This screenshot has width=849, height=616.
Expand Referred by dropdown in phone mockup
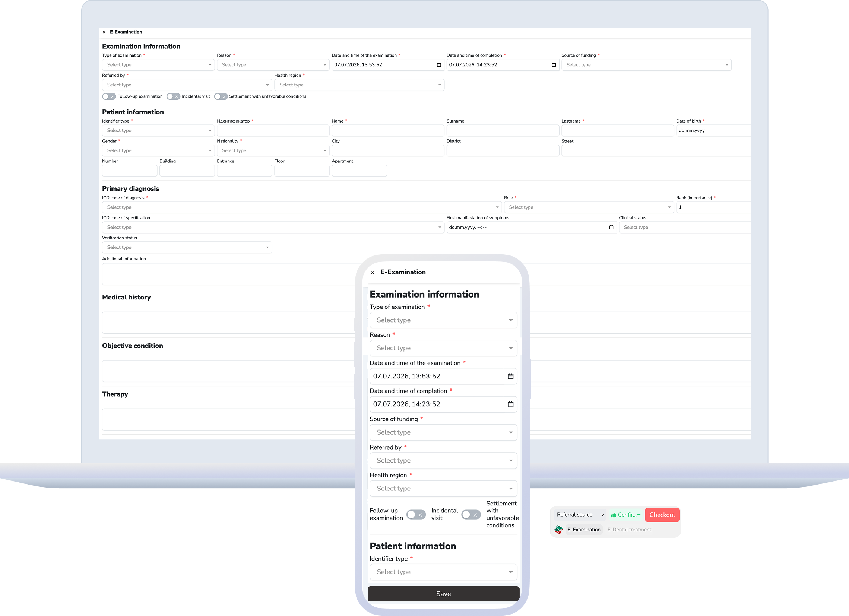pyautogui.click(x=443, y=460)
